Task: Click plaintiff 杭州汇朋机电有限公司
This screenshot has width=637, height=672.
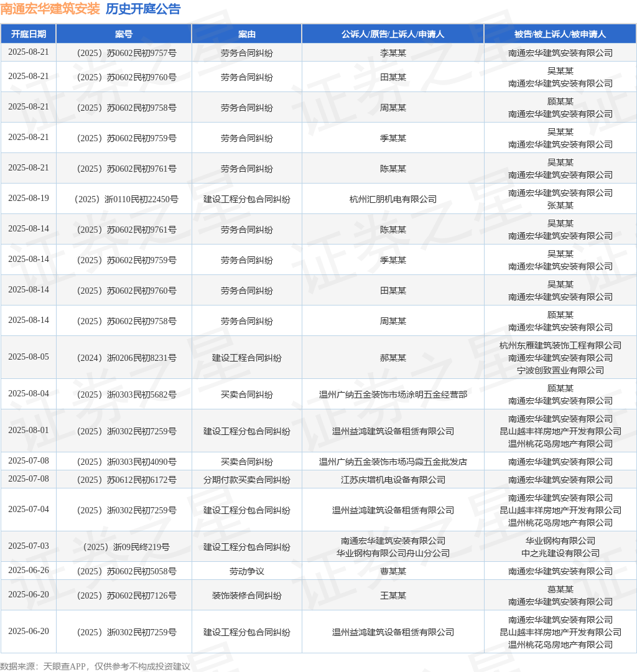Action: point(393,199)
